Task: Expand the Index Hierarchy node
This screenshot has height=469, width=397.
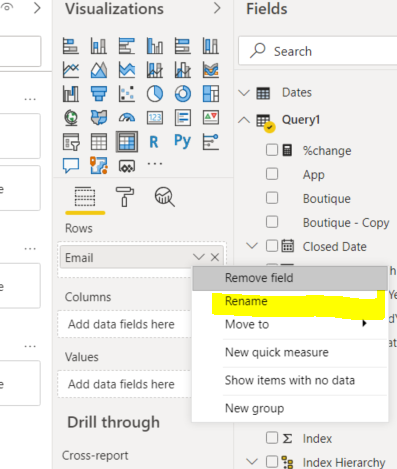Action: click(252, 462)
